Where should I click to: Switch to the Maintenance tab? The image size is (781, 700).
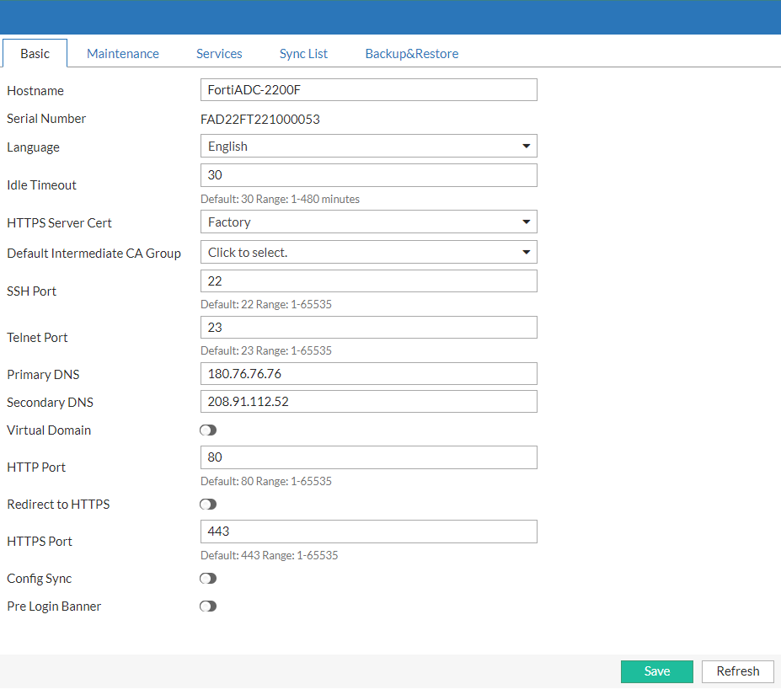(122, 53)
